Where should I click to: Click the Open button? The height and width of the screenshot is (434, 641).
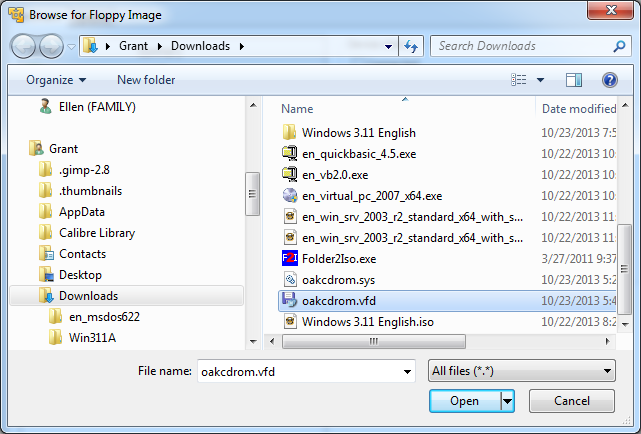pos(464,401)
